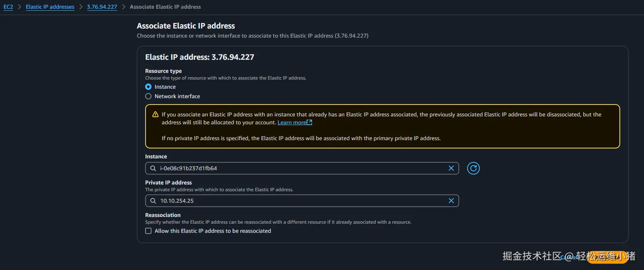Open the Private IP address dropdown field
Image resolution: width=644 pixels, height=270 pixels.
coord(301,201)
